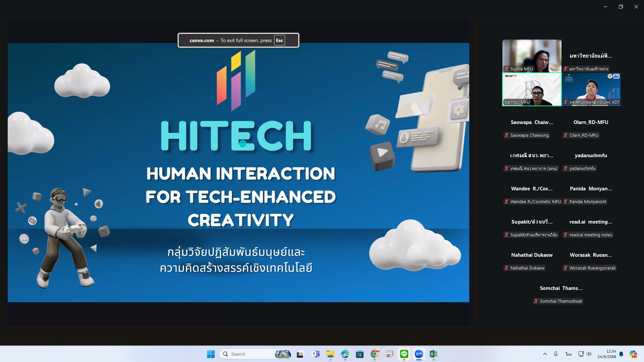Open Microsoft Teams from the taskbar
The height and width of the screenshot is (362, 644).
tap(316, 354)
